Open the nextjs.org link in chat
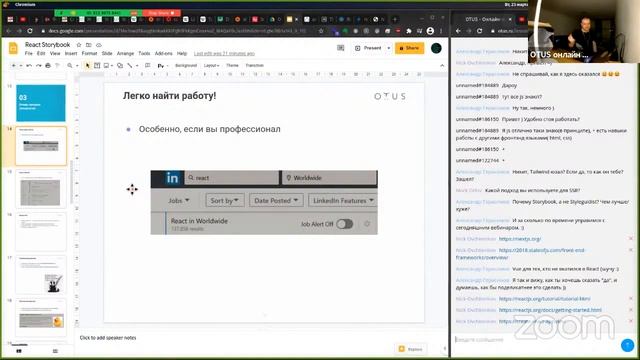 [520, 239]
